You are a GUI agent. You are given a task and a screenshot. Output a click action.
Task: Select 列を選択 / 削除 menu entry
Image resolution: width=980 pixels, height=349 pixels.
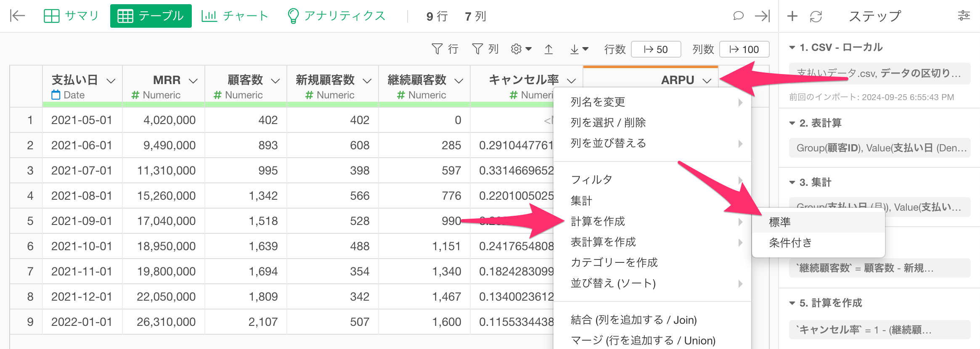click(652, 122)
